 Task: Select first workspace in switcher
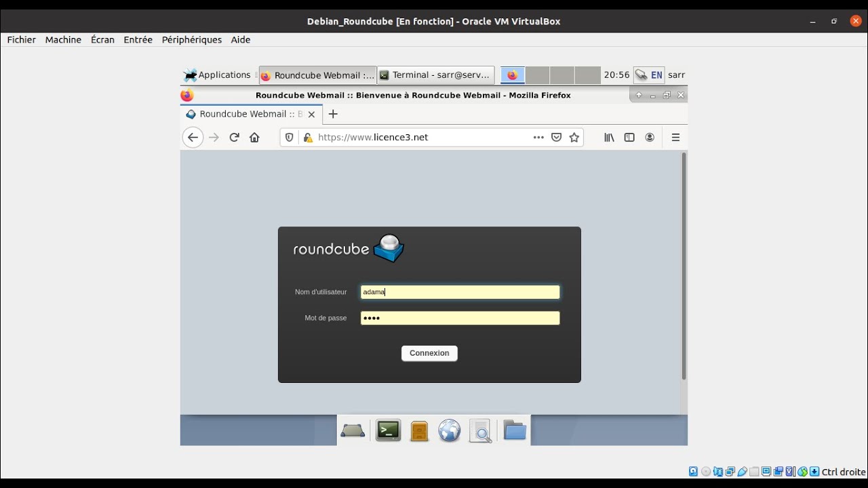[x=512, y=75]
